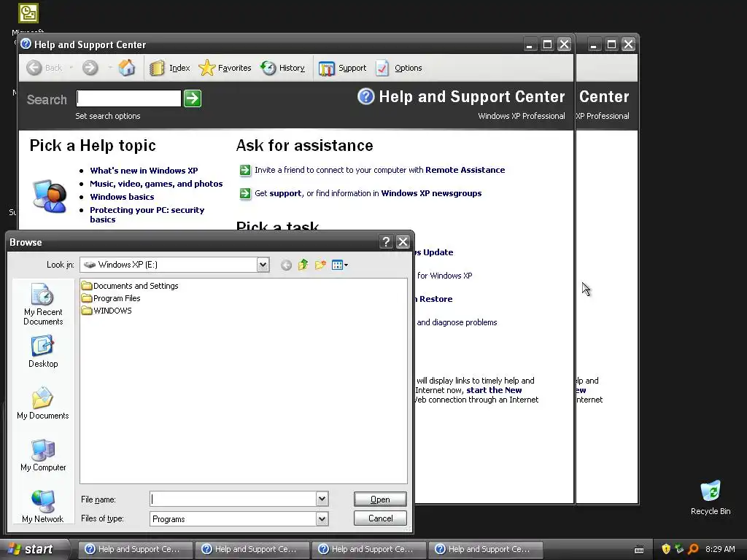The height and width of the screenshot is (560, 747).
Task: Go to last folder visited in Browse
Action: point(286,265)
